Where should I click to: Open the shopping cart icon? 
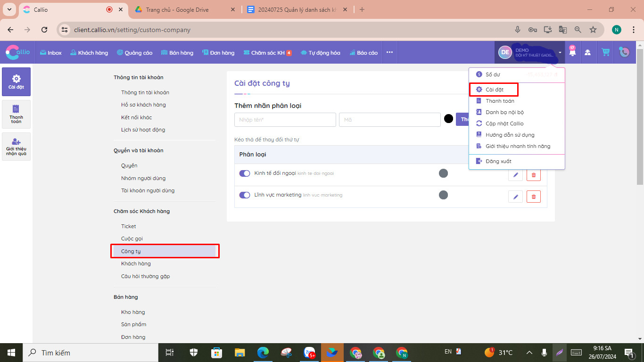click(605, 52)
